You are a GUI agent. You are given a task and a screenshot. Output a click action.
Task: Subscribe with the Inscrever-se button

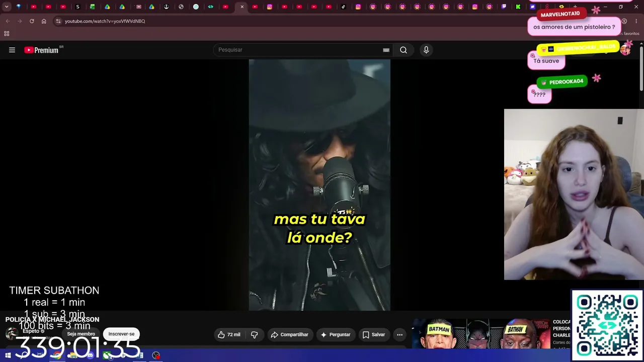[x=121, y=334]
